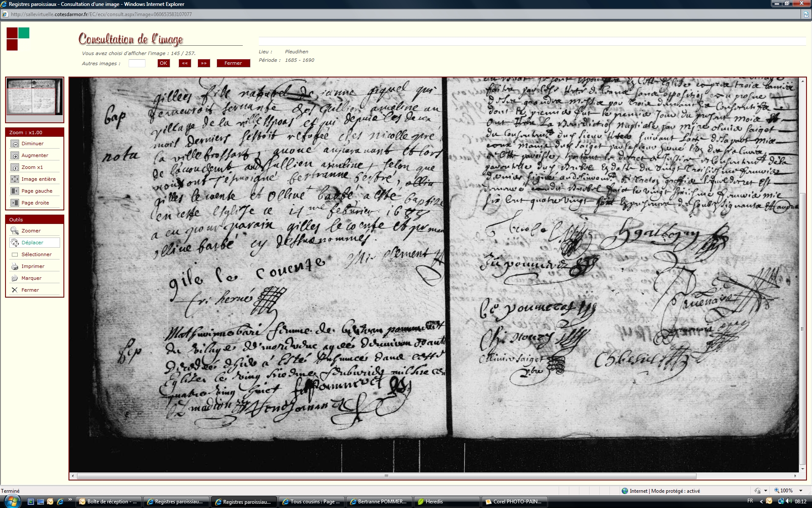This screenshot has width=812, height=508.
Task: Activate the Zoomer magnifier tool
Action: pyautogui.click(x=15, y=231)
